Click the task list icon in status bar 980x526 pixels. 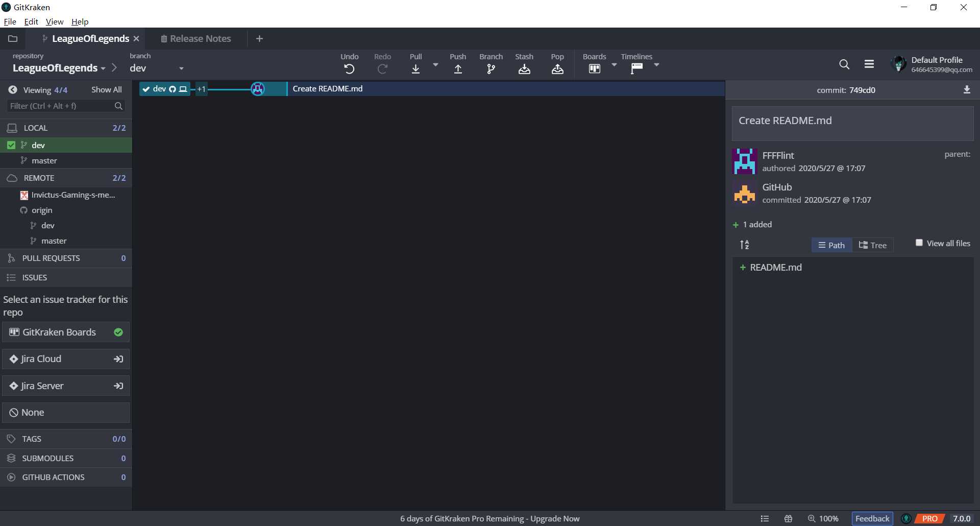coord(765,519)
